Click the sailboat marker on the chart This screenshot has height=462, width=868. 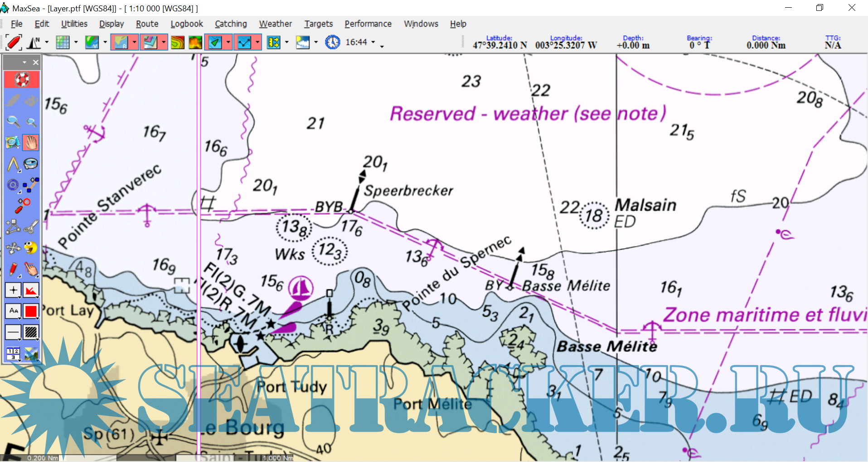click(x=300, y=287)
